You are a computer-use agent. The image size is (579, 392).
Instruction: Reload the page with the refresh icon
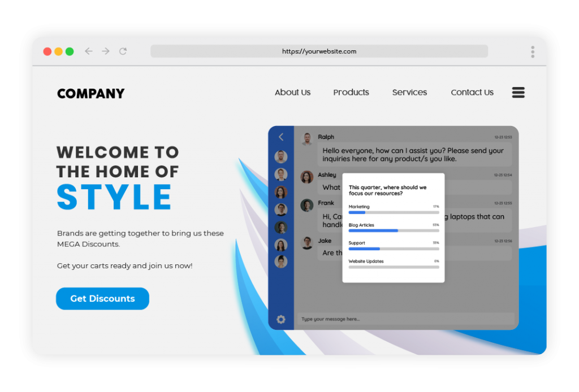tap(123, 51)
